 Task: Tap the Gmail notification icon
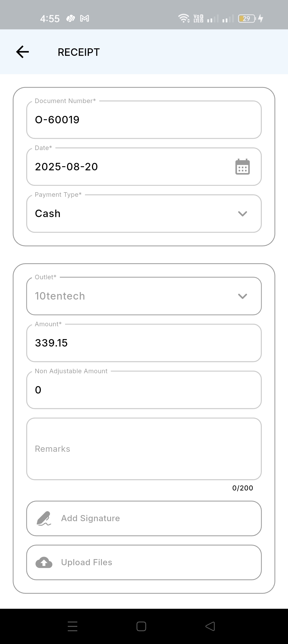point(85,18)
